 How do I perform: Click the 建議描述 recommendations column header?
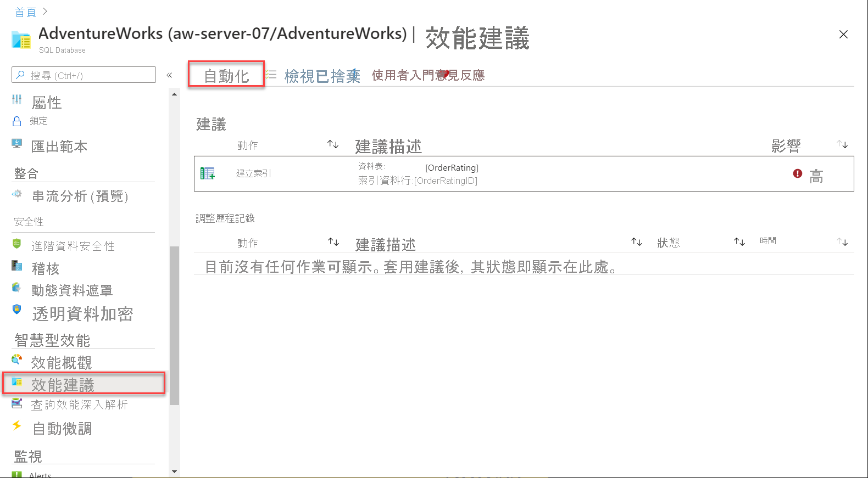388,147
